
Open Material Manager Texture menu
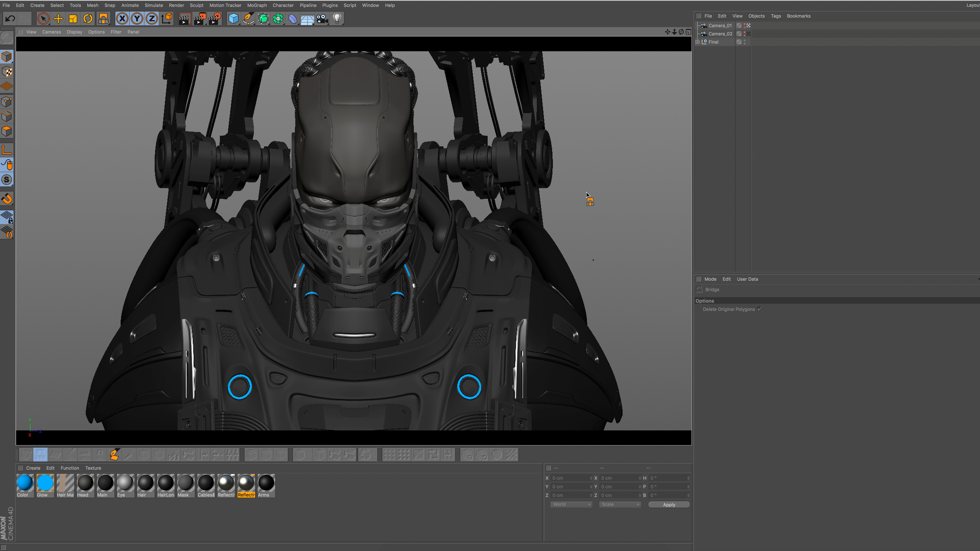(93, 468)
